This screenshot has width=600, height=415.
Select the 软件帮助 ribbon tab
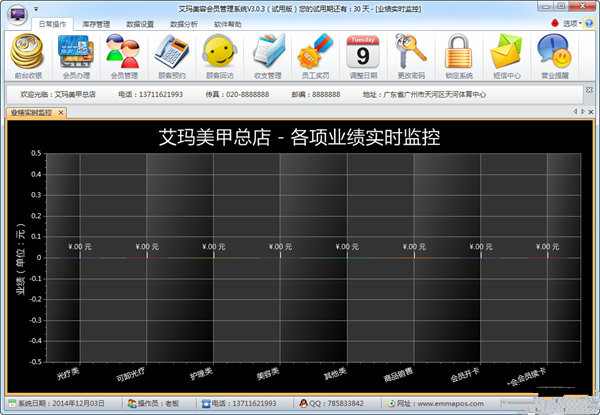pos(228,22)
